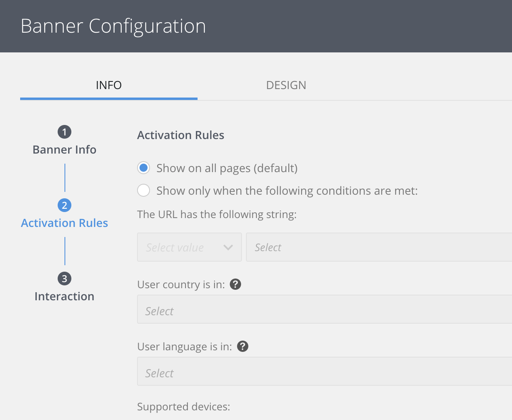The image size is (512, 420).
Task: Click the step 3 number circle
Action: [65, 279]
